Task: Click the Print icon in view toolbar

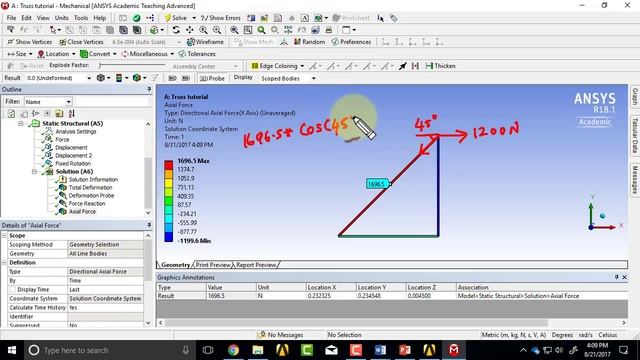Action: (x=329, y=30)
